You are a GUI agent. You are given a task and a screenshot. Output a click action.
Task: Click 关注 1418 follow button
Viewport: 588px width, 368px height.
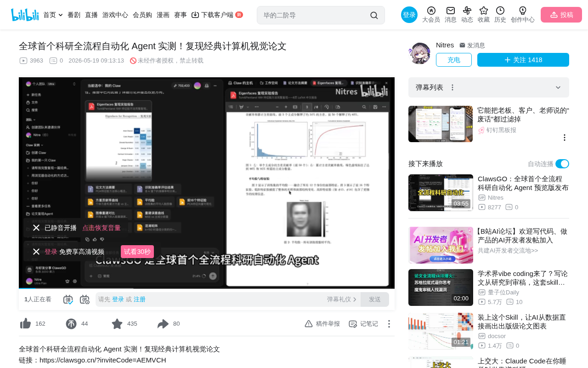point(523,60)
